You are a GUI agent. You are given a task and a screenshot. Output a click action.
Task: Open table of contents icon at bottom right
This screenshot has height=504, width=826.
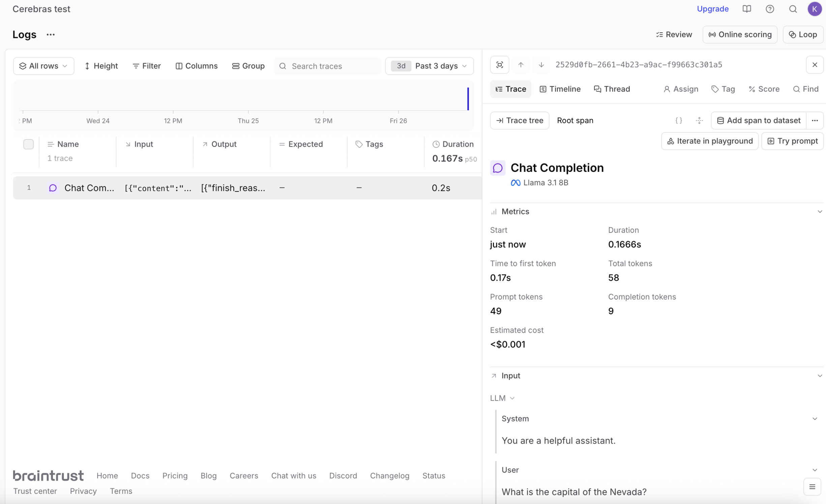(x=812, y=487)
